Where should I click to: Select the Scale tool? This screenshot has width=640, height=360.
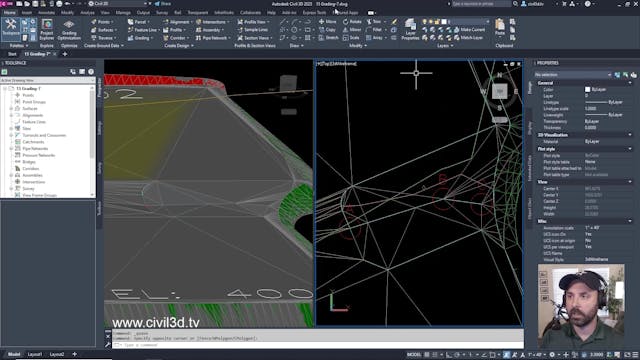(x=351, y=38)
